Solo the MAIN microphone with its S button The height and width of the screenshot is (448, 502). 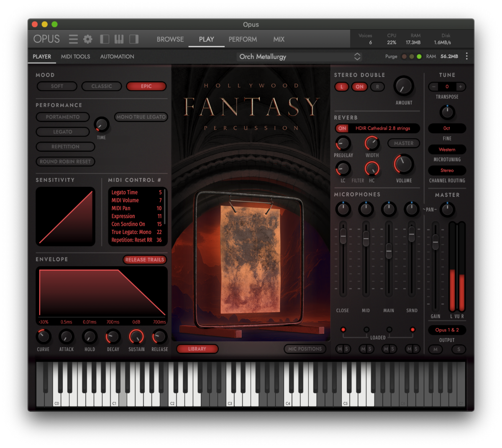[392, 349]
